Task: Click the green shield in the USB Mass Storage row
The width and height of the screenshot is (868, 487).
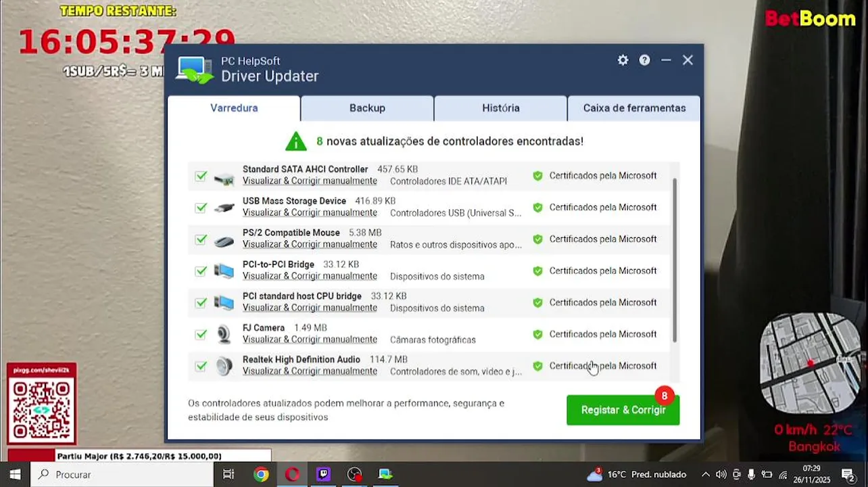Action: point(537,208)
